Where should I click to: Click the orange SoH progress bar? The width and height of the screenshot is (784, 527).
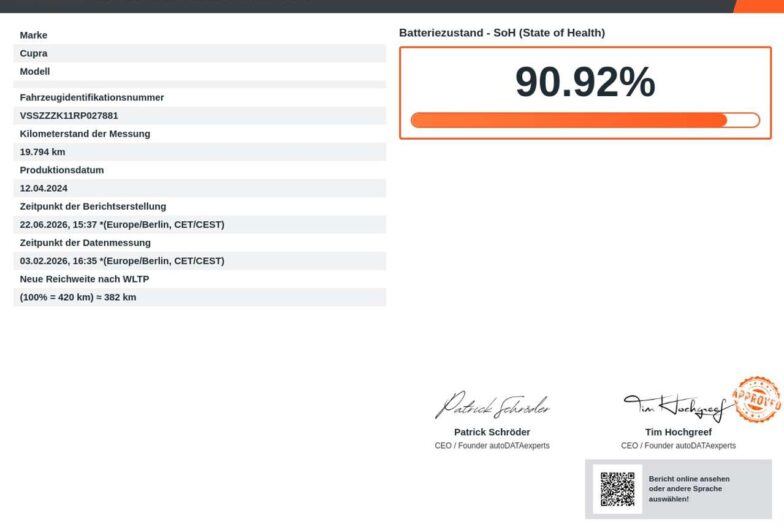tap(585, 120)
